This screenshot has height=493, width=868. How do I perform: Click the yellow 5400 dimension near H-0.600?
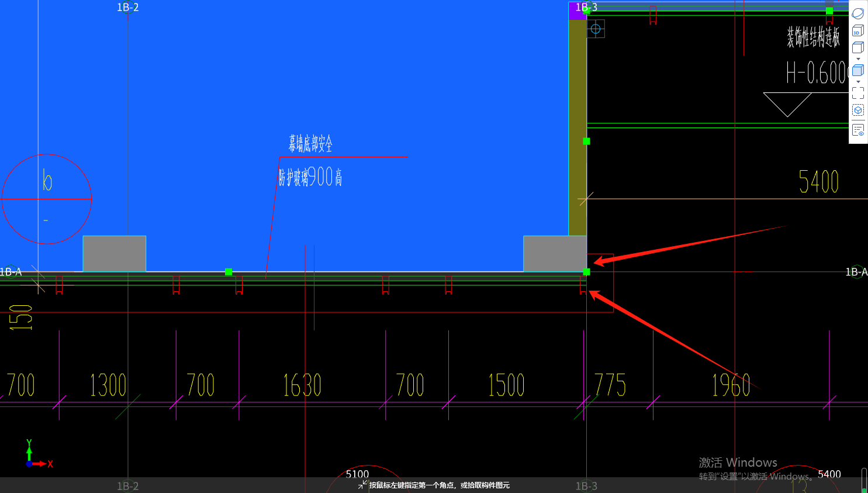(819, 182)
